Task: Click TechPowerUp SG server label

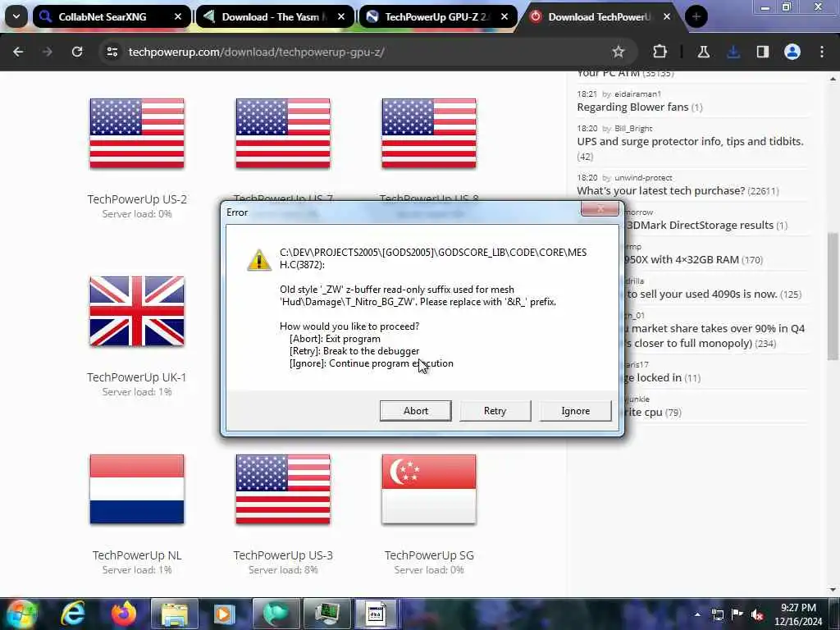Action: (x=428, y=555)
